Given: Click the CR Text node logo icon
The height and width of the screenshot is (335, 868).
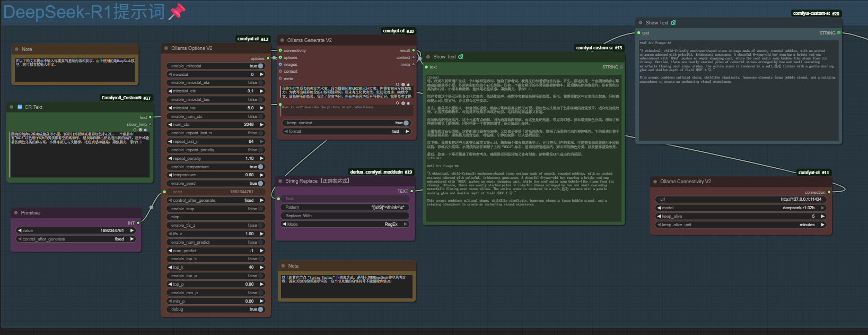Looking at the screenshot, I should (x=20, y=107).
